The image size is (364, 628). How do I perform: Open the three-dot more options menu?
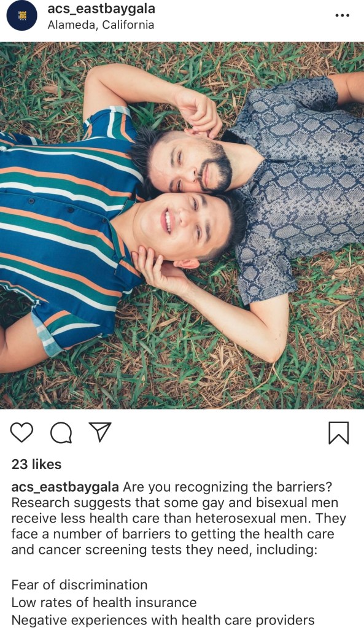tap(343, 15)
